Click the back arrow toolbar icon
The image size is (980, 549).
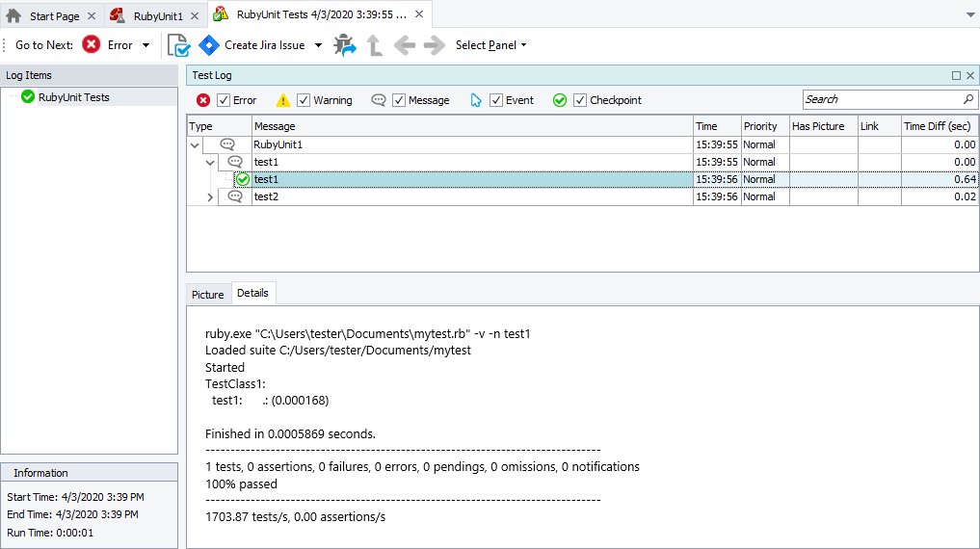pos(404,45)
